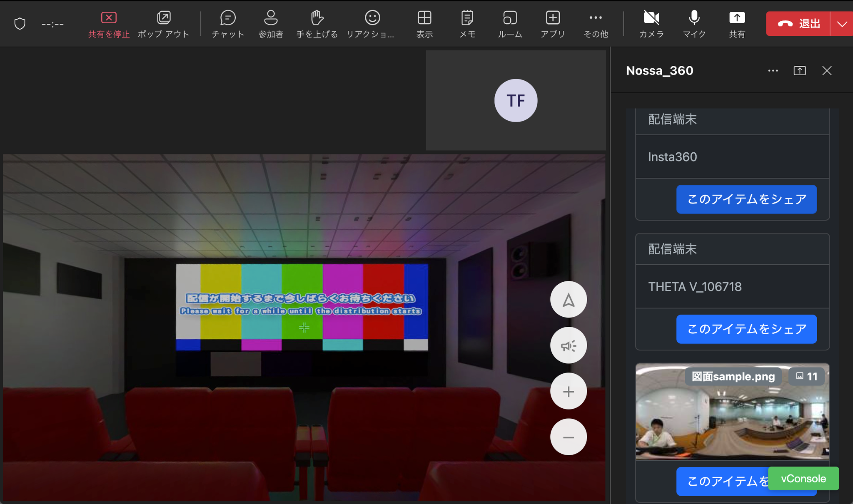This screenshot has height=504, width=853.
Task: Open the アプリ apps menu
Action: click(553, 24)
